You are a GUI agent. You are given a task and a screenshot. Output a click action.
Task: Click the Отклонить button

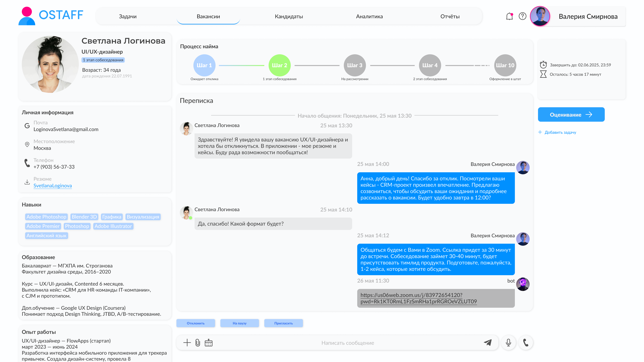tap(196, 323)
